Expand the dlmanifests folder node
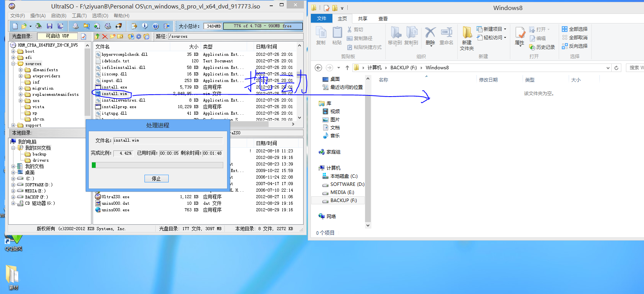The image size is (644, 294). pos(20,70)
